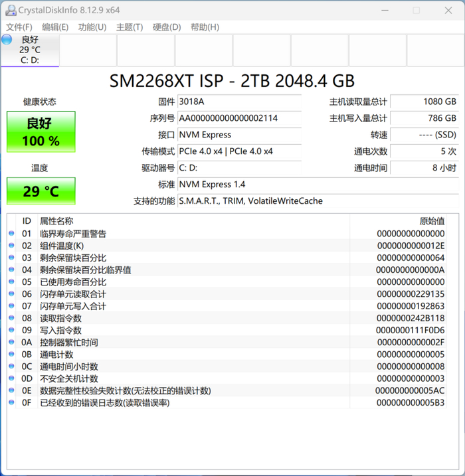Select the row 通电计数

pos(227,355)
